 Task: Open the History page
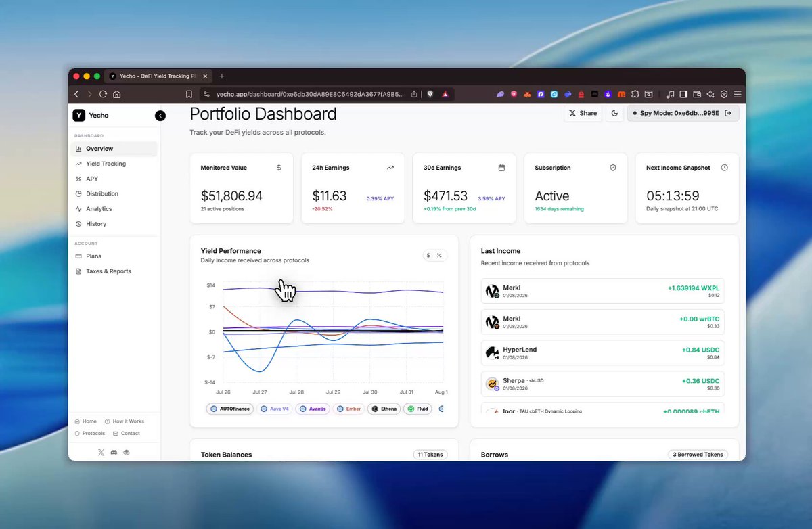point(114,224)
